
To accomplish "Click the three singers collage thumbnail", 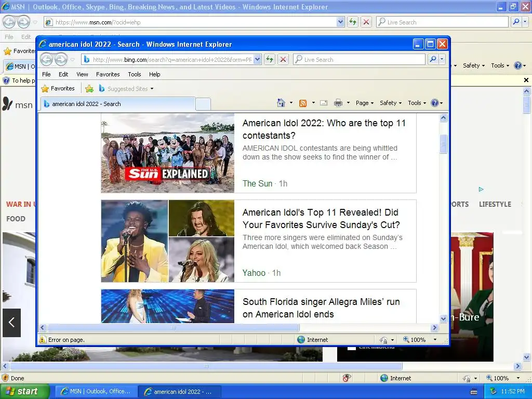I will [168, 241].
